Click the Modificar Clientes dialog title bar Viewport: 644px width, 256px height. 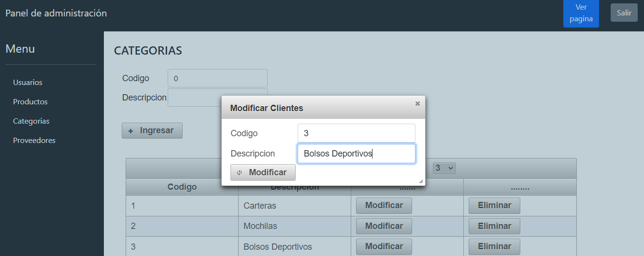coord(323,108)
